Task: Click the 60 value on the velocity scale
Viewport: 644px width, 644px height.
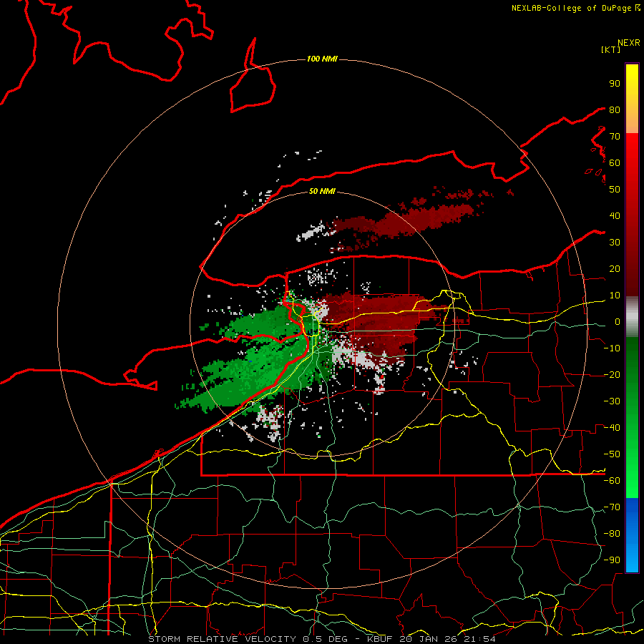Action: coord(615,162)
